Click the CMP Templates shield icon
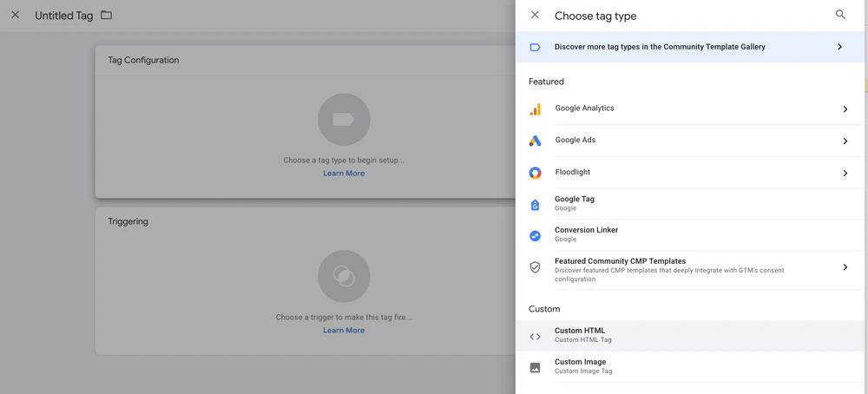The width and height of the screenshot is (868, 394). (x=535, y=267)
